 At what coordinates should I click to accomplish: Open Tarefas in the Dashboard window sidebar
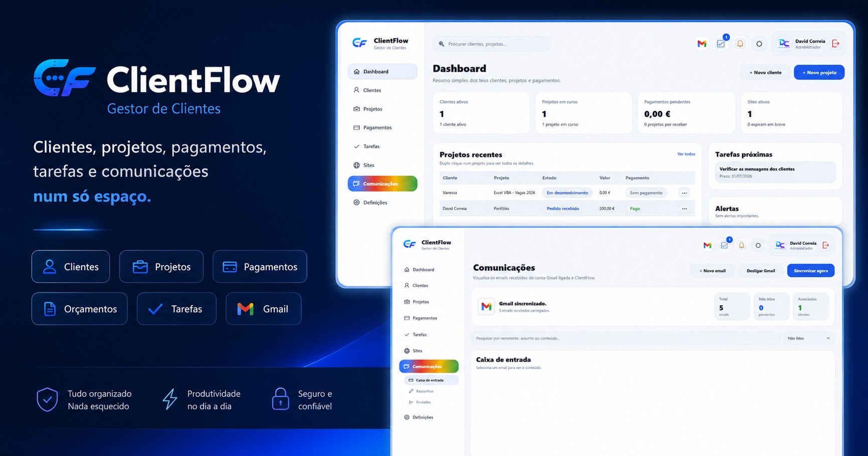tap(382, 146)
